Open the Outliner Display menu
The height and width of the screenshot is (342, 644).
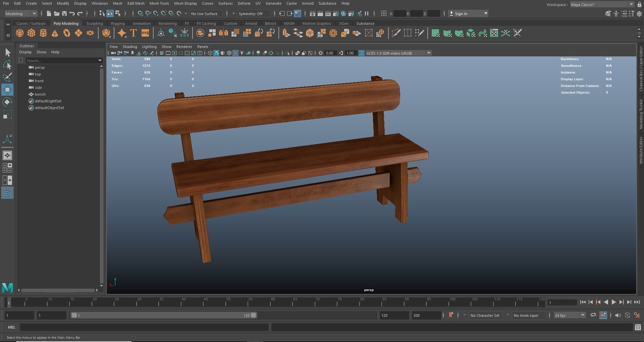pos(25,52)
